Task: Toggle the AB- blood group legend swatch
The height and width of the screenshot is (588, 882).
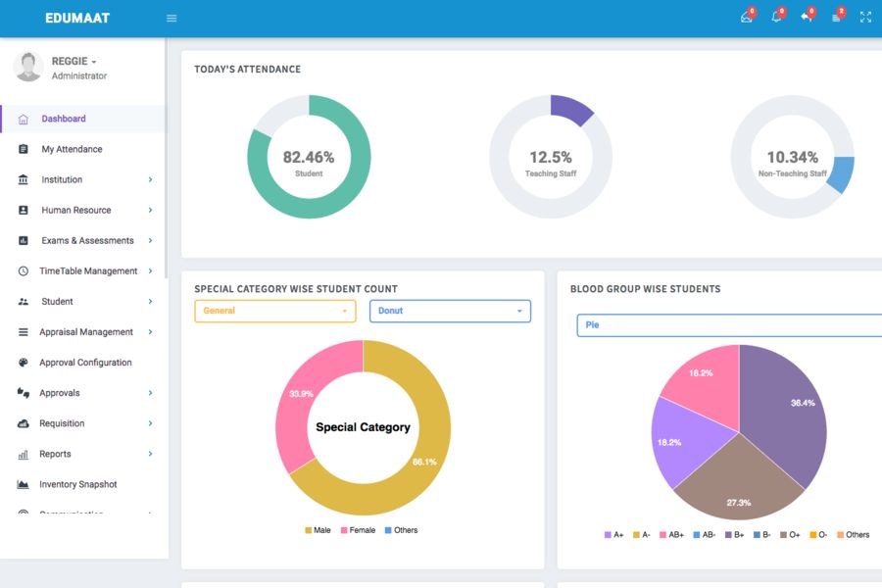Action: click(697, 534)
